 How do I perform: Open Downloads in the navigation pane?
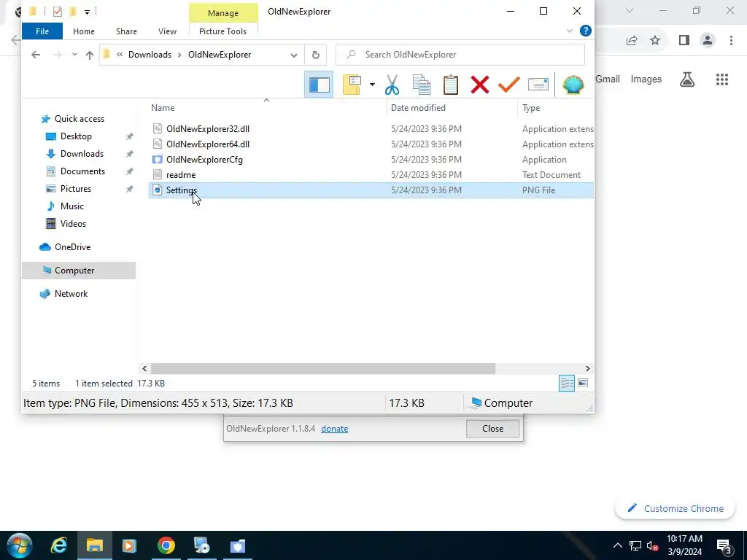[82, 154]
